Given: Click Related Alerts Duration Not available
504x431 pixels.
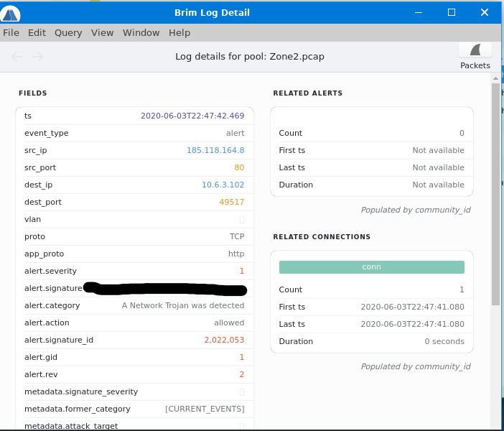Looking at the screenshot, I should point(439,185).
